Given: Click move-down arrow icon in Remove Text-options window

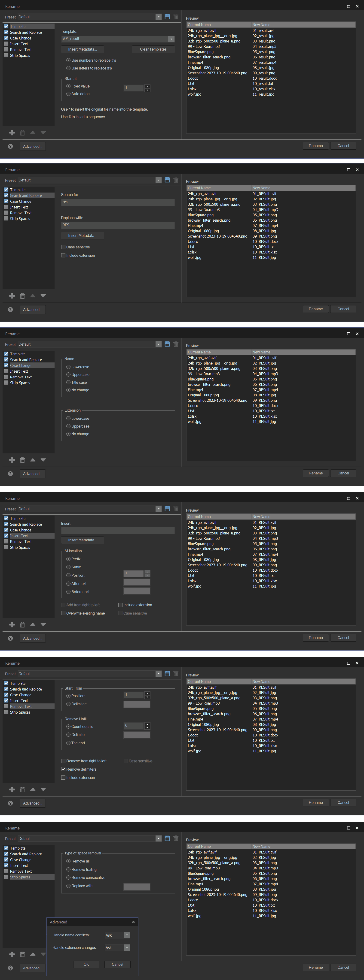Looking at the screenshot, I should click(x=43, y=789).
